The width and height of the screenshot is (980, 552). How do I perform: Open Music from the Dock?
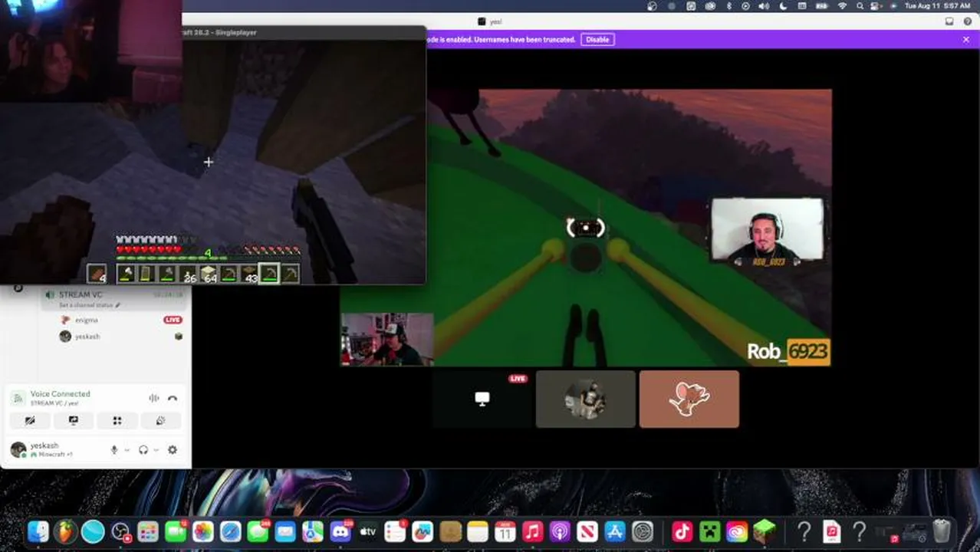533,531
